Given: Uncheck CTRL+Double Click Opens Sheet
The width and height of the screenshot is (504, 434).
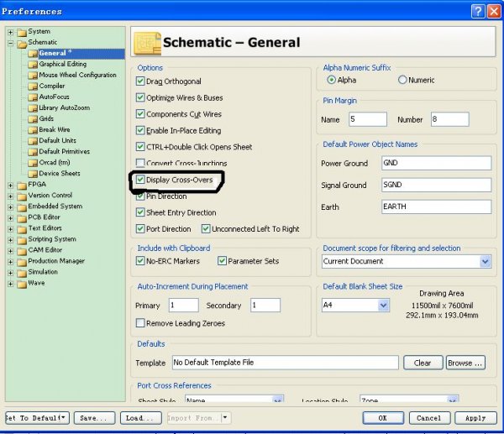Looking at the screenshot, I should [x=140, y=147].
